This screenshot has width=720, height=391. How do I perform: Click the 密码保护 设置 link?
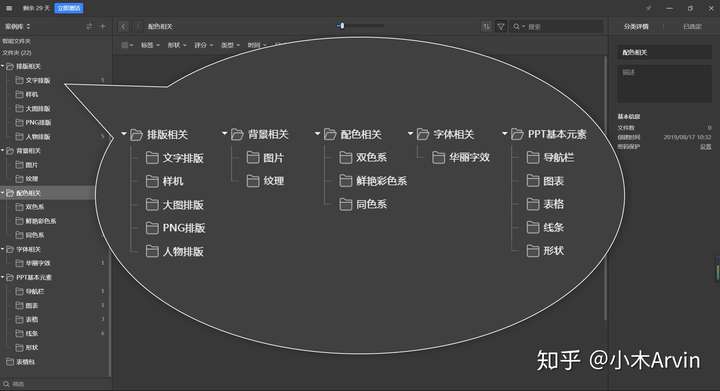(x=706, y=147)
